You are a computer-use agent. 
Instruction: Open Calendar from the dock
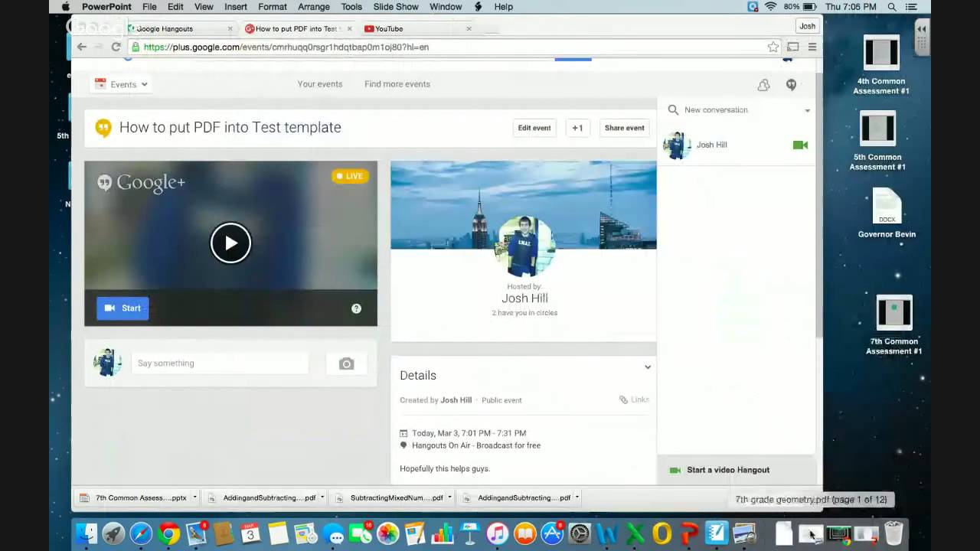pyautogui.click(x=250, y=533)
